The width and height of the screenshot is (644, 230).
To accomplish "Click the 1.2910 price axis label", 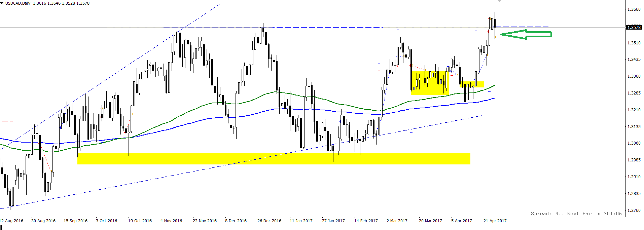I will pyautogui.click(x=634, y=177).
